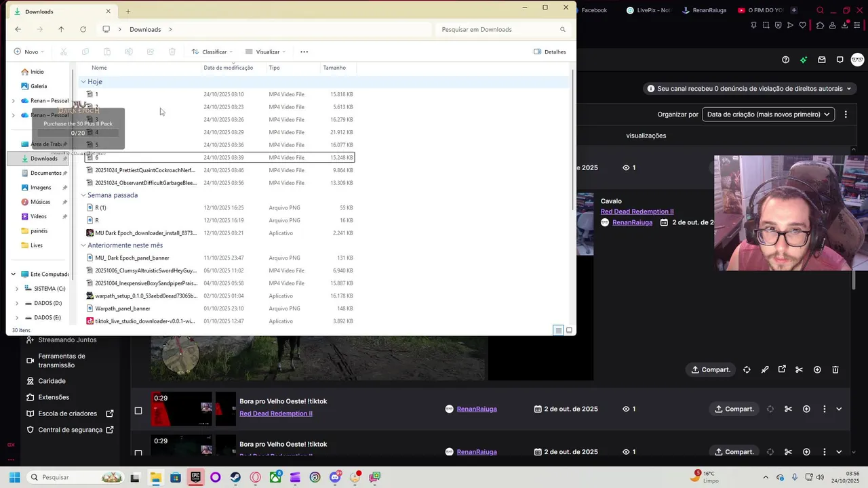The height and width of the screenshot is (488, 868).
Task: Click scissors icon in Cavalo clip actions
Action: point(799,369)
